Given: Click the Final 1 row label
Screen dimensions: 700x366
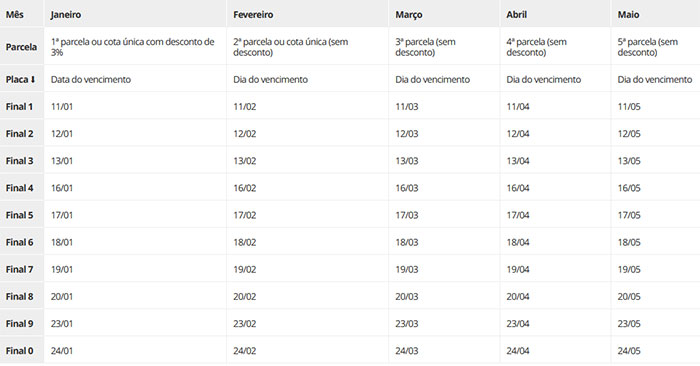Looking at the screenshot, I should coord(19,107).
